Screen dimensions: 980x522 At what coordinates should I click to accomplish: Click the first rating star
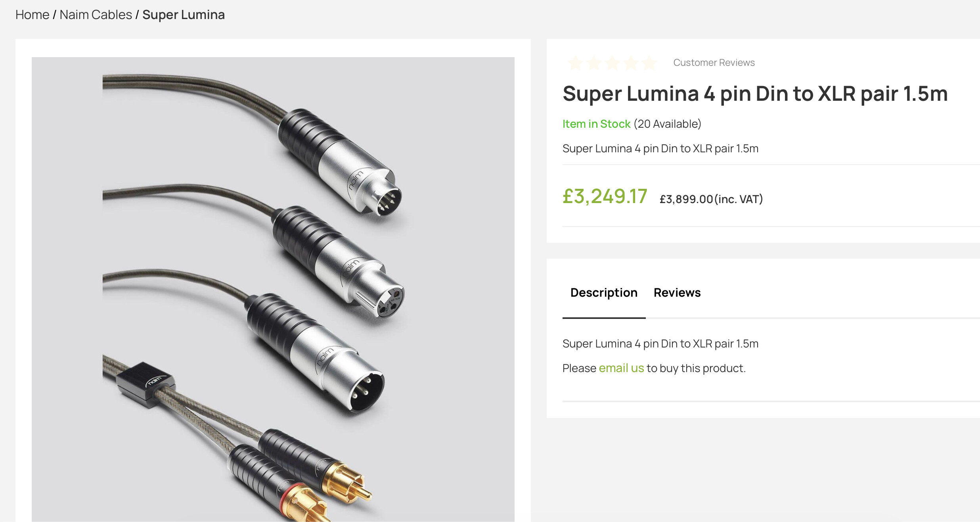[575, 63]
